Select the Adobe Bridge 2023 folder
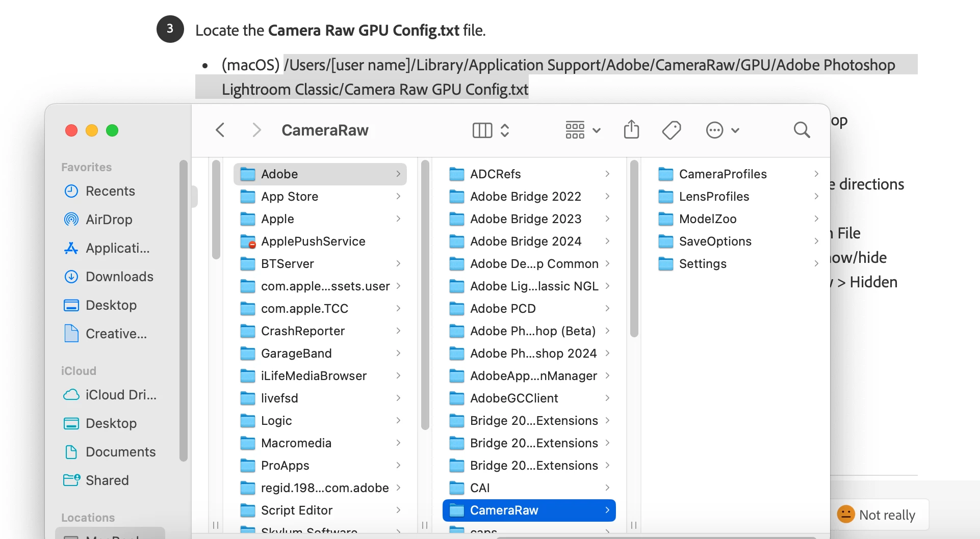The height and width of the screenshot is (539, 980). [x=529, y=219]
